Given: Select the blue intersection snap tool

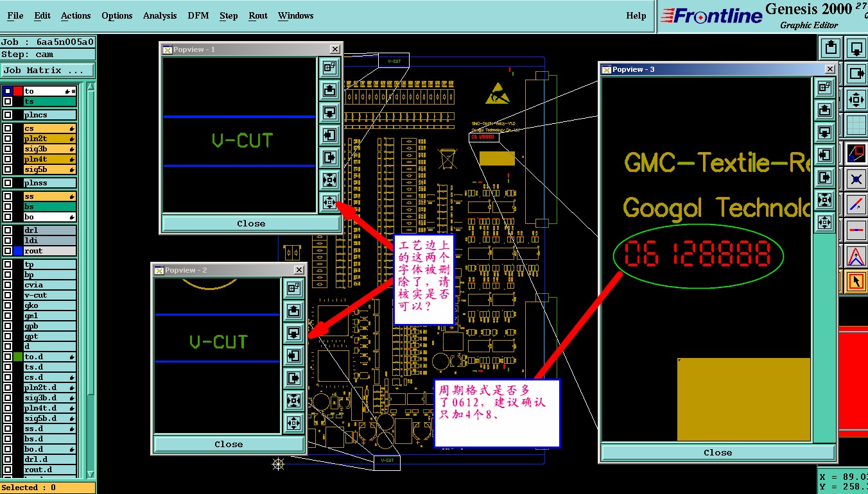Looking at the screenshot, I should [x=856, y=178].
